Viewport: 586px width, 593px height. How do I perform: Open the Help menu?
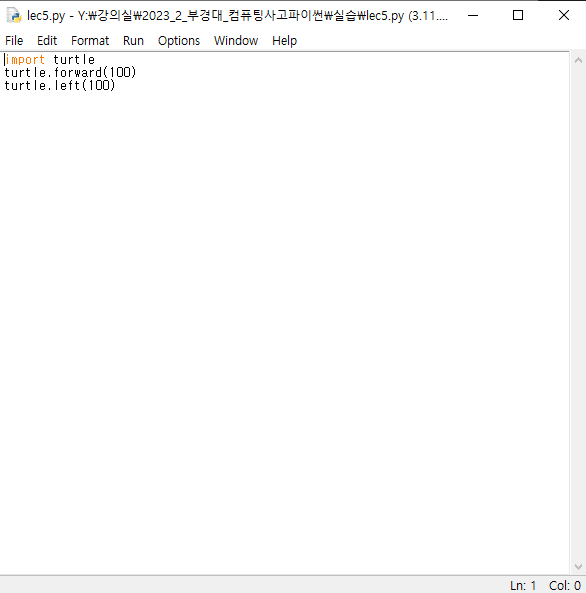click(284, 40)
